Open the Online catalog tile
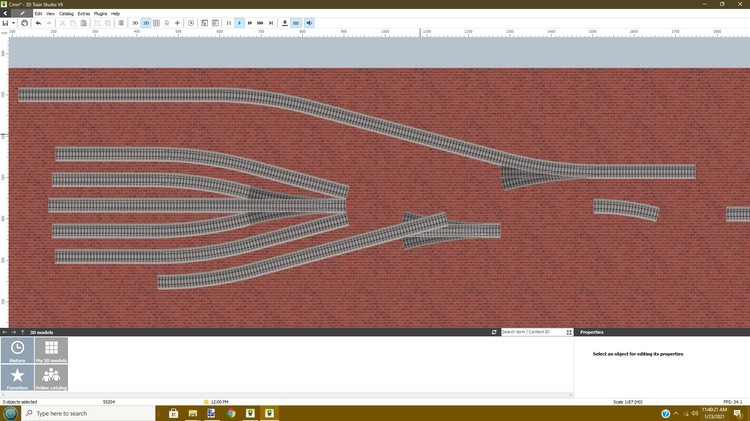This screenshot has height=421, width=750. click(51, 377)
